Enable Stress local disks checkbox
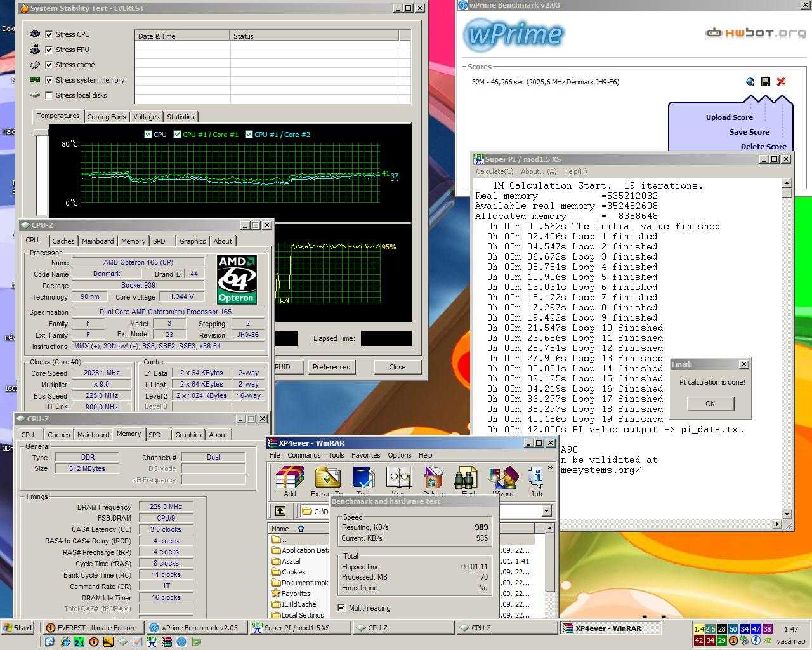Screen dimensions: 812x650 coord(49,95)
